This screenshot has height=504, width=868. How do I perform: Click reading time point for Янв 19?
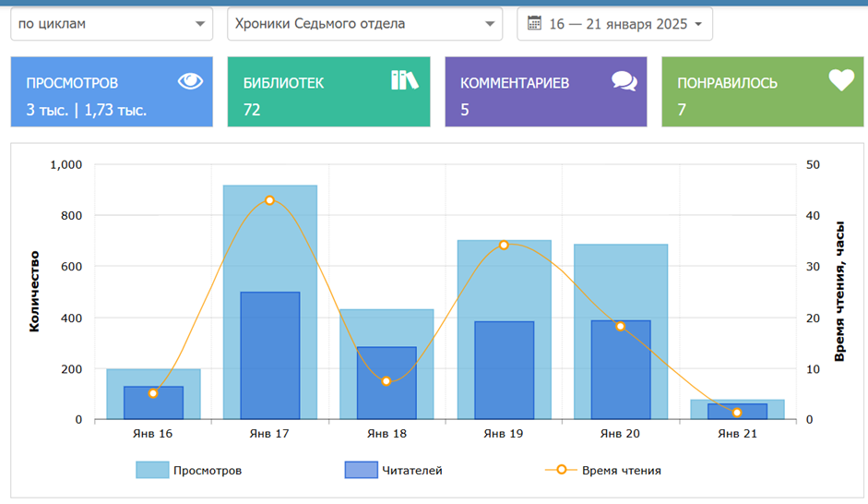tap(504, 245)
